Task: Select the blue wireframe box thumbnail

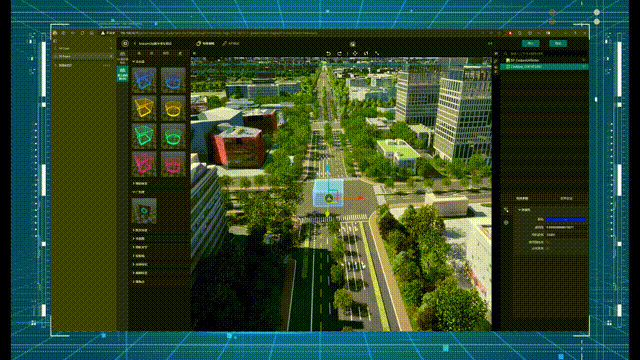Action: [144, 80]
